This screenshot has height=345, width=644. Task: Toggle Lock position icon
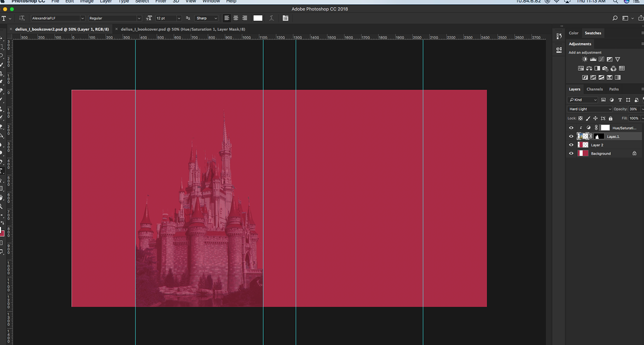point(595,118)
